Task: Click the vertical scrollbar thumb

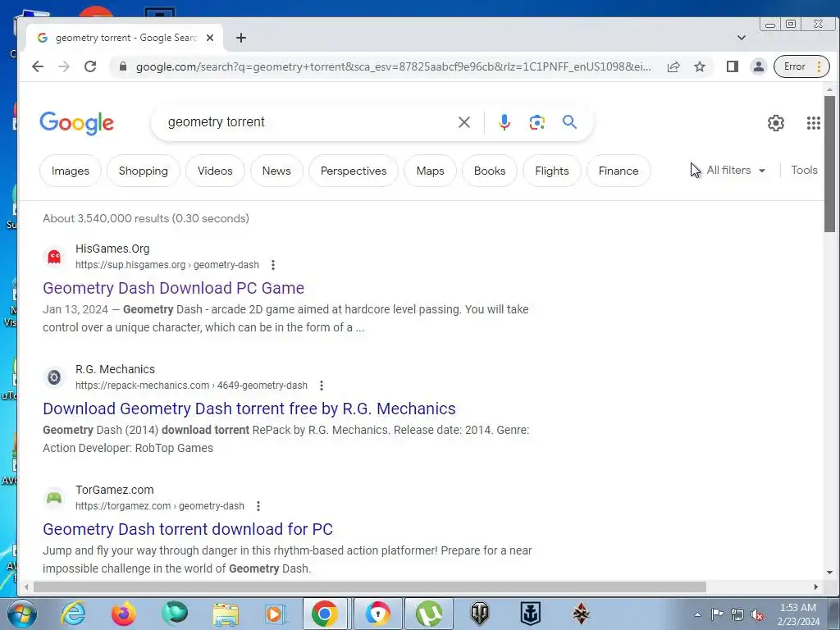Action: point(829,164)
